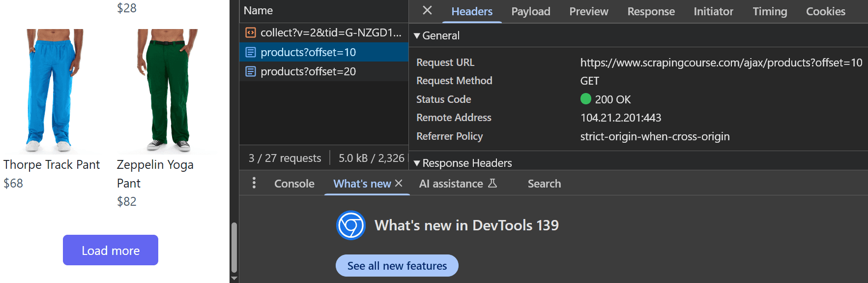Image resolution: width=868 pixels, height=283 pixels.
Task: Show the Timing tab
Action: [x=770, y=11]
